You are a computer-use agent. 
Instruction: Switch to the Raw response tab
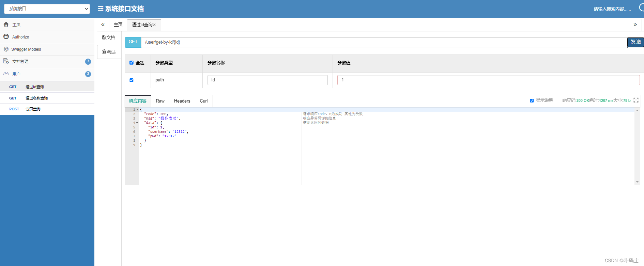point(160,101)
